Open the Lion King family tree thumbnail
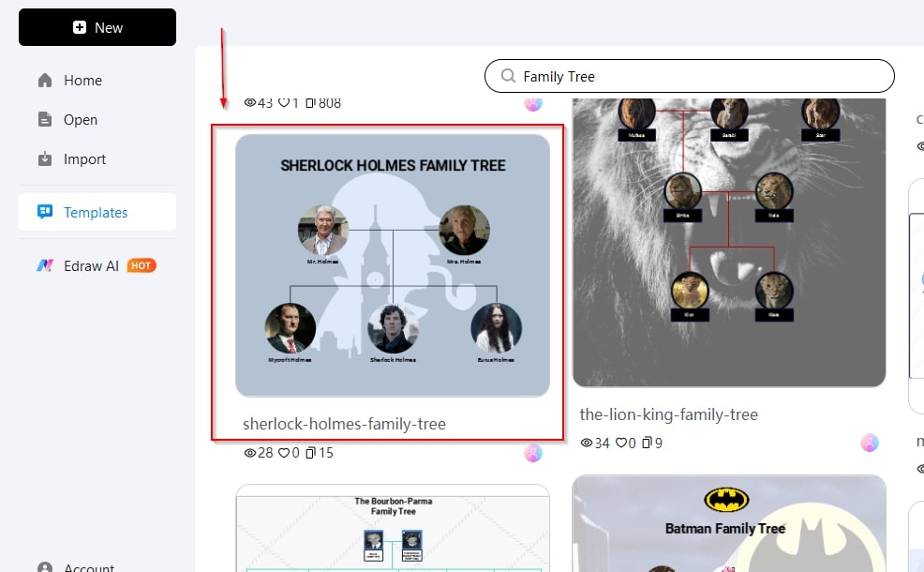This screenshot has height=572, width=924. tap(729, 242)
